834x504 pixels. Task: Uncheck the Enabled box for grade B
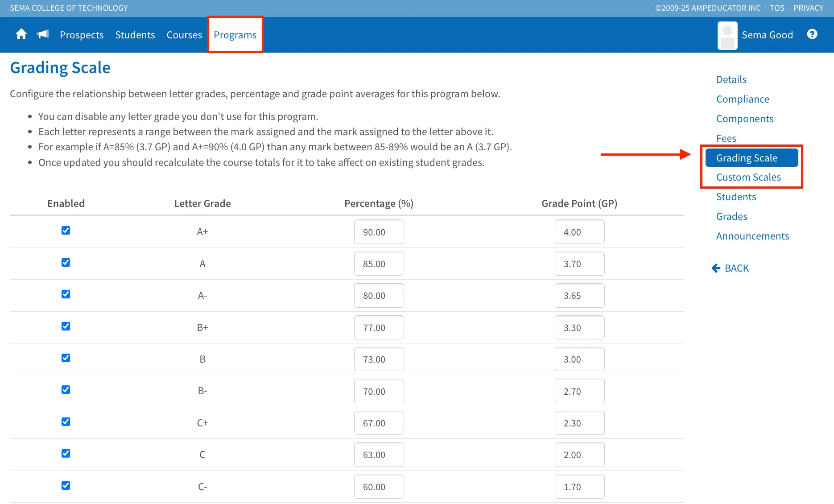(x=66, y=358)
